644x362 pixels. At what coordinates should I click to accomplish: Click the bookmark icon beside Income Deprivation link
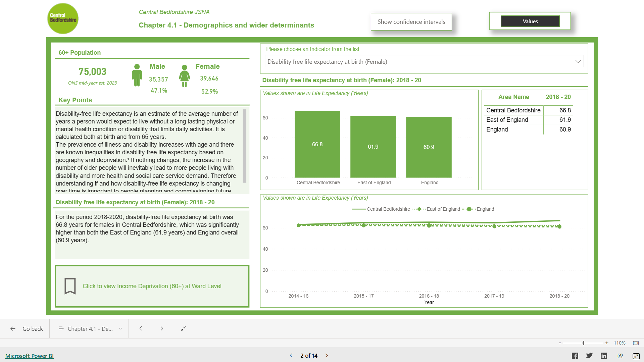click(x=70, y=286)
